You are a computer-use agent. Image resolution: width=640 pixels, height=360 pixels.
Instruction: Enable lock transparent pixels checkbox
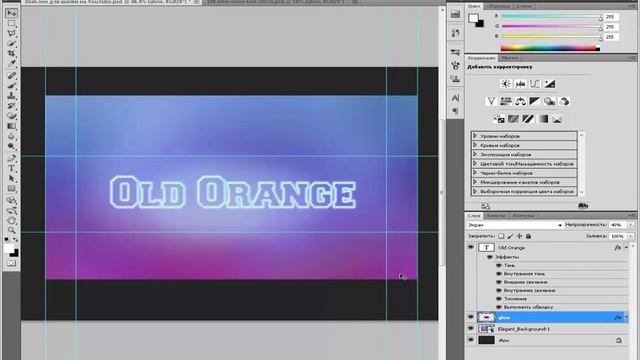[x=501, y=236]
